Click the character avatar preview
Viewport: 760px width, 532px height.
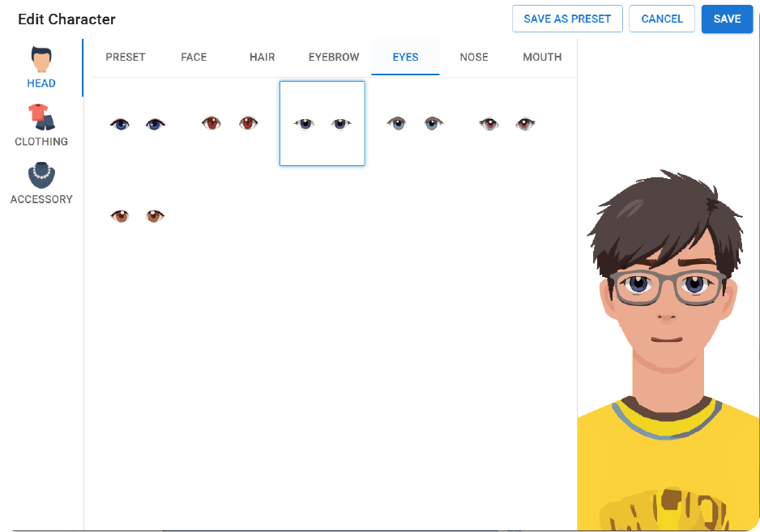point(668,350)
